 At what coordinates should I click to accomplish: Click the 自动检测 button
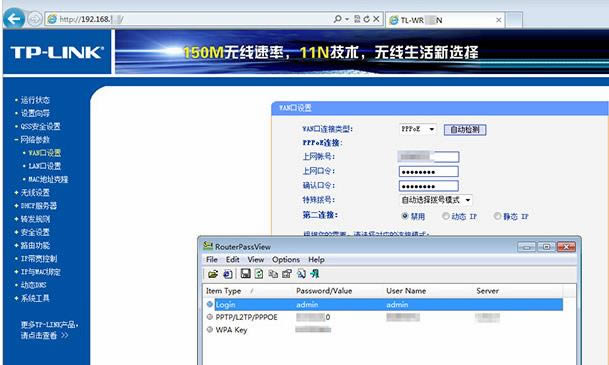(x=465, y=130)
